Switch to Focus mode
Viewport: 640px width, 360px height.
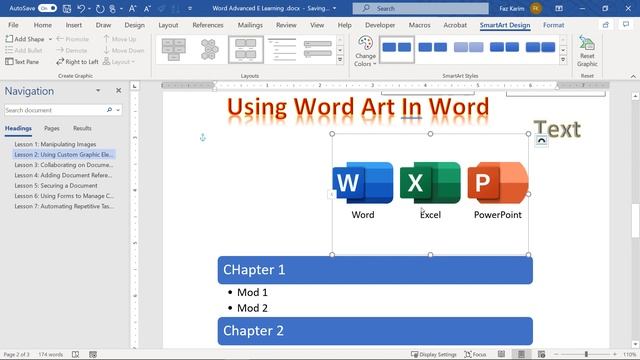point(476,354)
